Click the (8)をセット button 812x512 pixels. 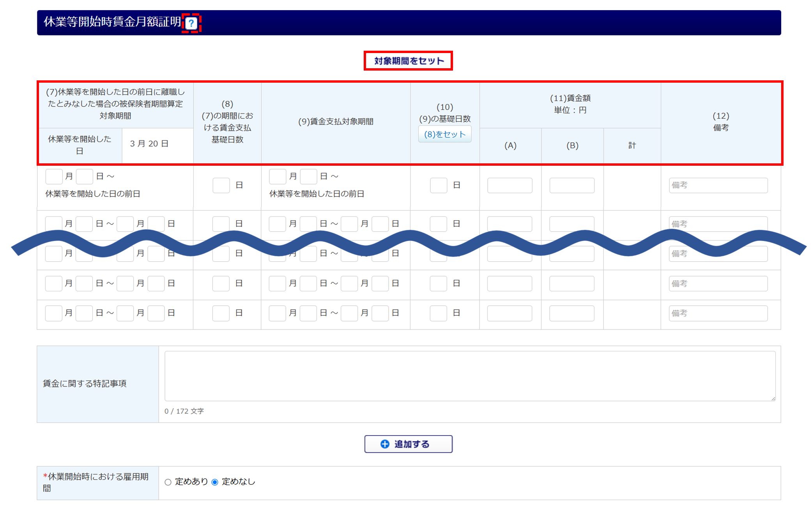(x=445, y=134)
